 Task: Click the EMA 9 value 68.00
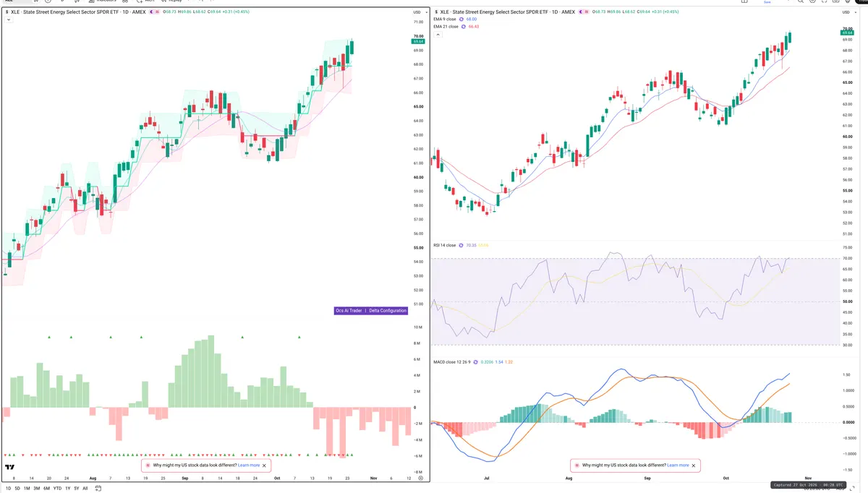coord(473,20)
